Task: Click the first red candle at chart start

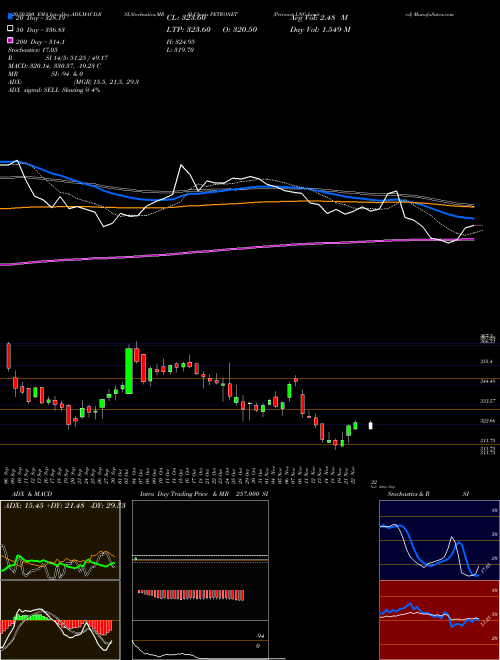Action: 8,356
